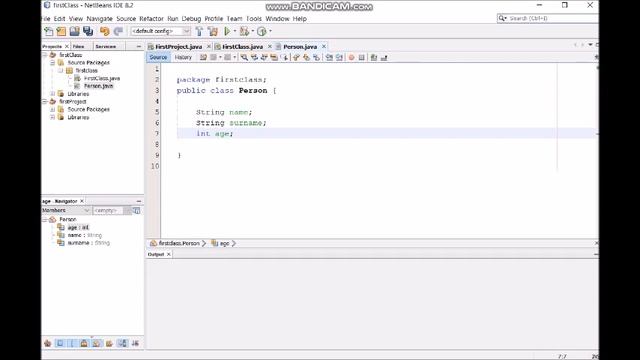Image resolution: width=640 pixels, height=360 pixels.
Task: Close the Person.java tab
Action: (324, 47)
